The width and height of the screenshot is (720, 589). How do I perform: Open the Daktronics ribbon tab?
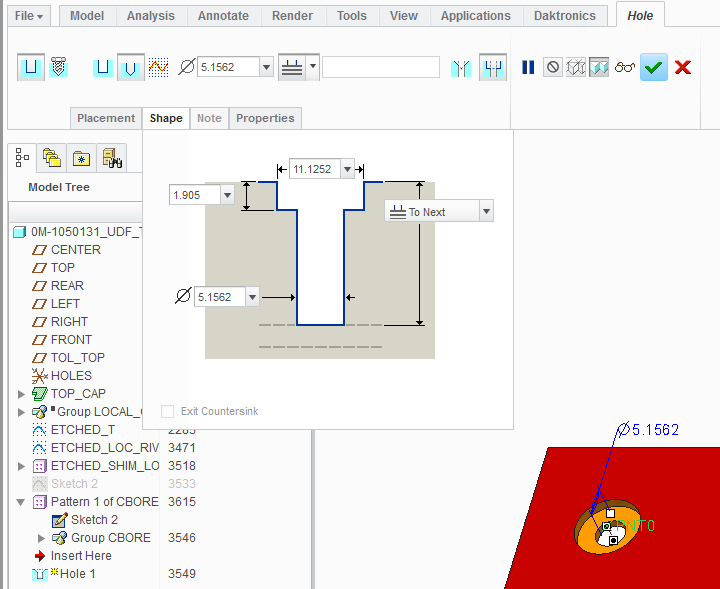pyautogui.click(x=565, y=16)
